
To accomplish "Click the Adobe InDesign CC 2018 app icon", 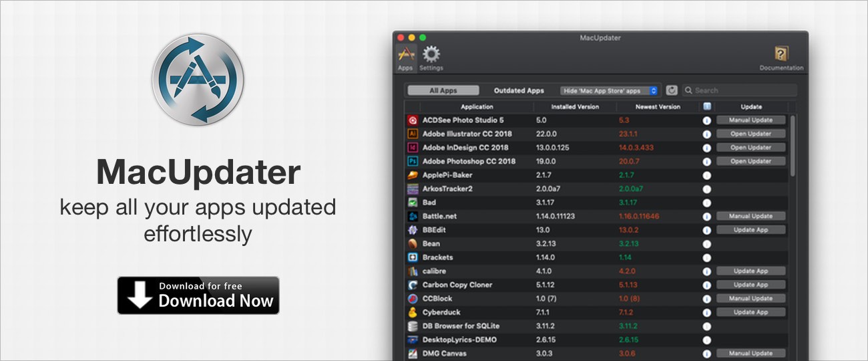I will click(412, 148).
